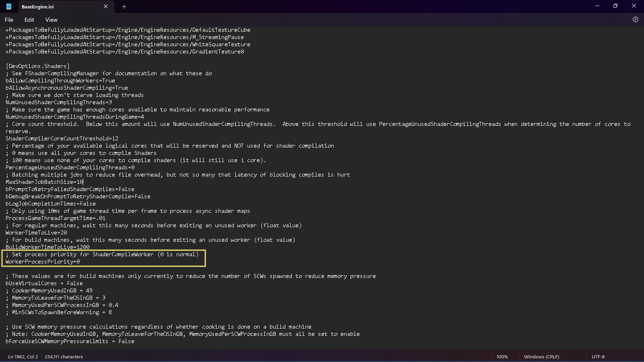Click the 'Use SCW memory pressure calculations' comment
This screenshot has height=362, width=644.
click(x=159, y=327)
